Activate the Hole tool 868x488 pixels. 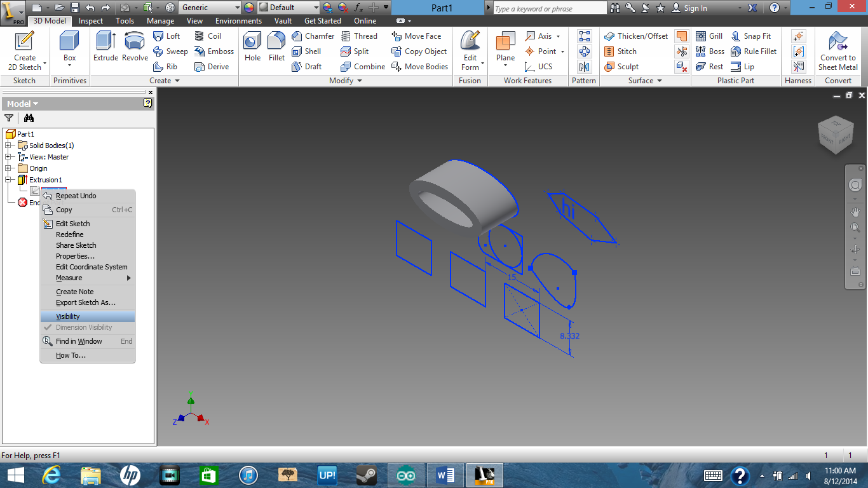point(252,51)
